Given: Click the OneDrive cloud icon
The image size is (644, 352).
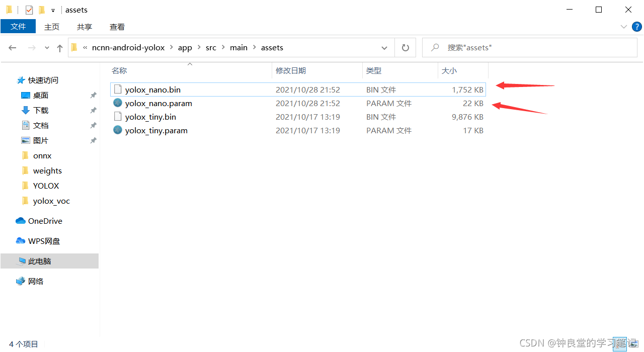Looking at the screenshot, I should (21, 221).
